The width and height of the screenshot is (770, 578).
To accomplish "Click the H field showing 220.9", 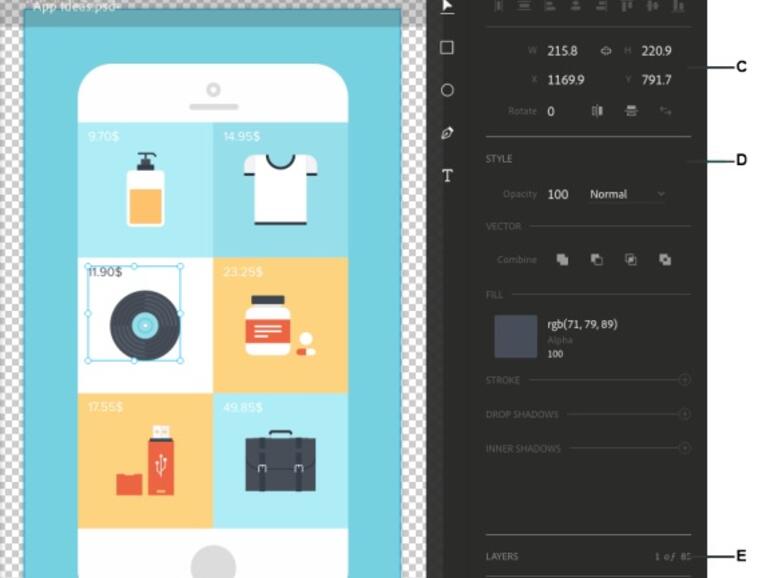I will click(656, 51).
